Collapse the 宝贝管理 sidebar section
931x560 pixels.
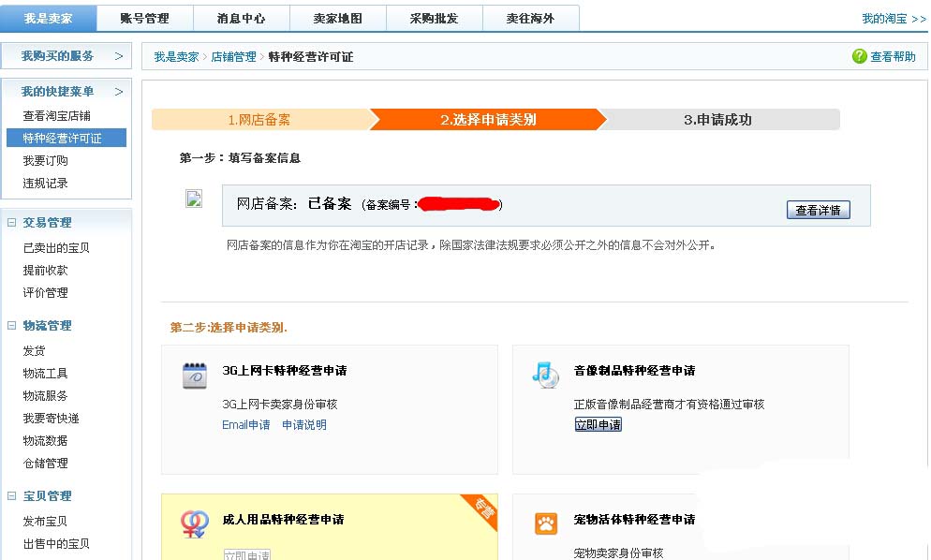point(12,496)
